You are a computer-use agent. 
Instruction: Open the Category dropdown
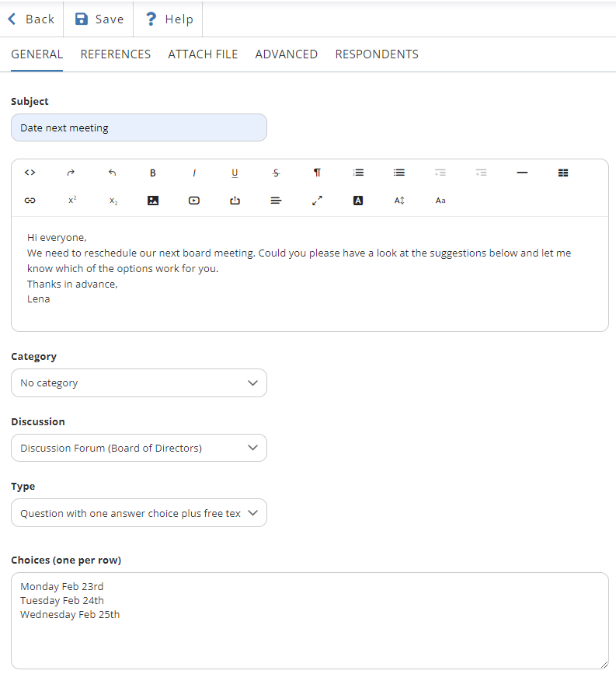click(139, 382)
